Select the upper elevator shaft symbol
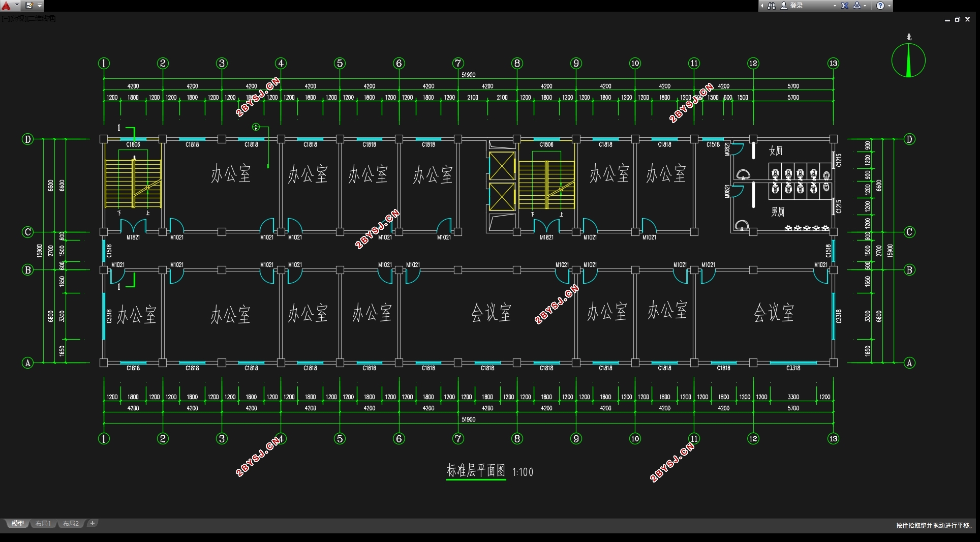 point(502,166)
